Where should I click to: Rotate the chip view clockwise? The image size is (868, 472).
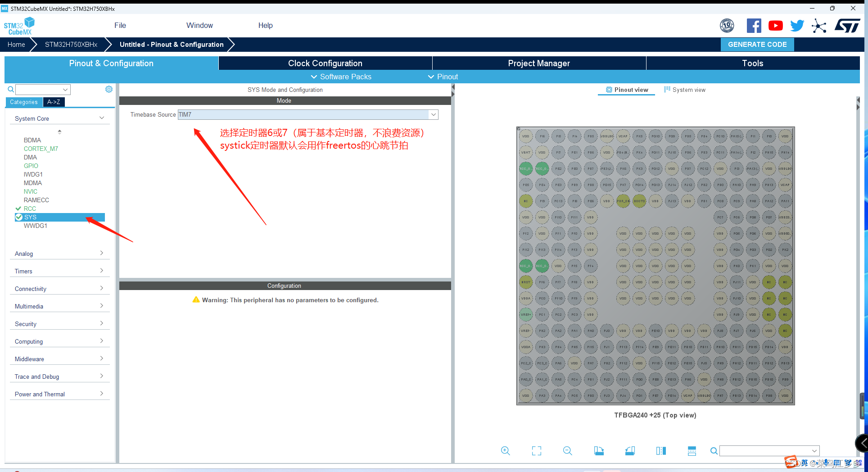(598, 451)
